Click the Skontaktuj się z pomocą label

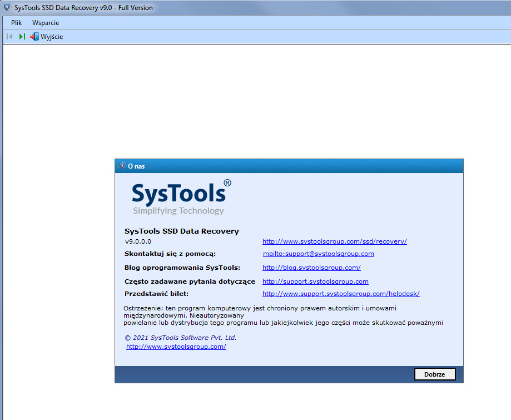[170, 254]
